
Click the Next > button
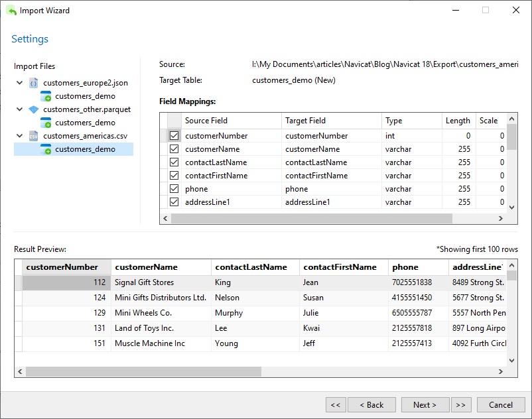pyautogui.click(x=425, y=405)
